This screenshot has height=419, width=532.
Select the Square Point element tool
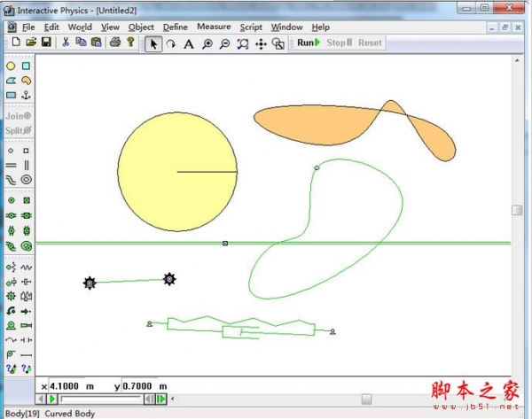tap(26, 151)
